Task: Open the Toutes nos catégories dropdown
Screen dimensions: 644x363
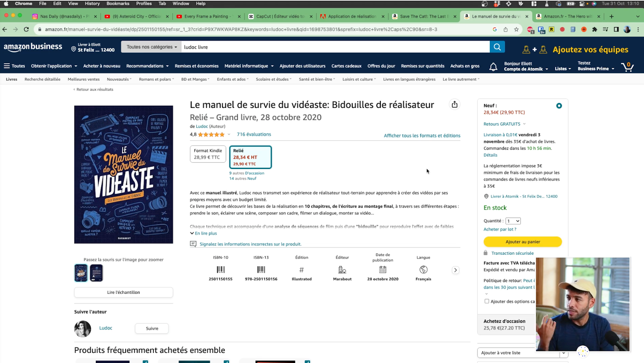Action: click(151, 47)
